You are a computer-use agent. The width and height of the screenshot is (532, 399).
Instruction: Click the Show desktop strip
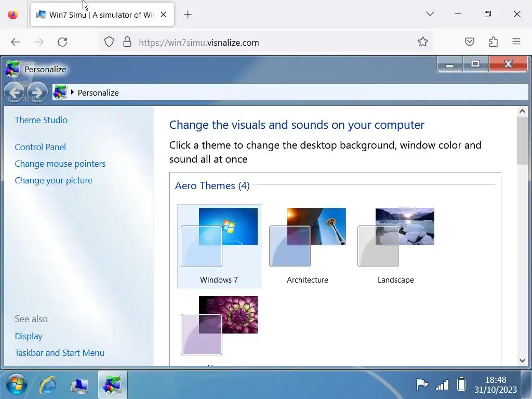527,385
